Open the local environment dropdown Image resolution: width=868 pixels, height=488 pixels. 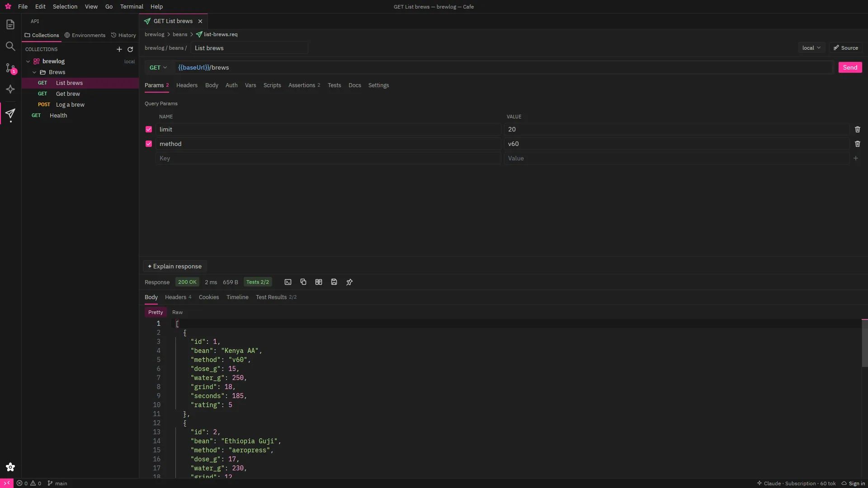(x=811, y=48)
